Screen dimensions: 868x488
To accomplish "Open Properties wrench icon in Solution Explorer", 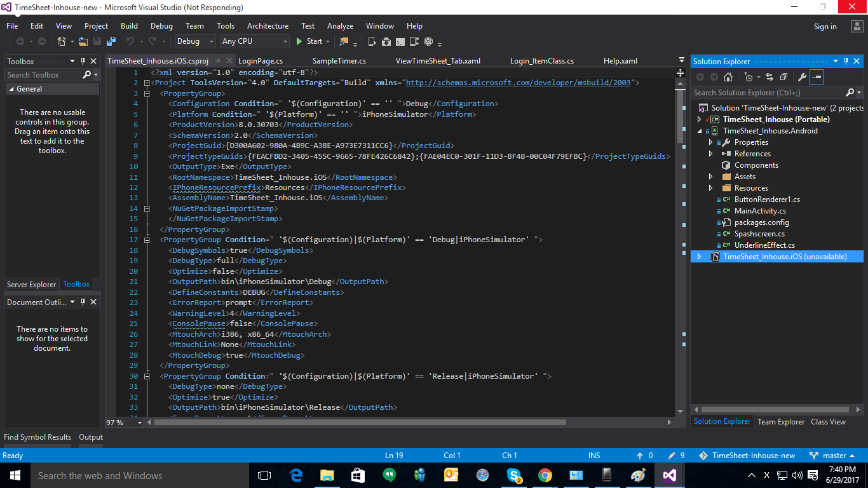I will [x=802, y=77].
